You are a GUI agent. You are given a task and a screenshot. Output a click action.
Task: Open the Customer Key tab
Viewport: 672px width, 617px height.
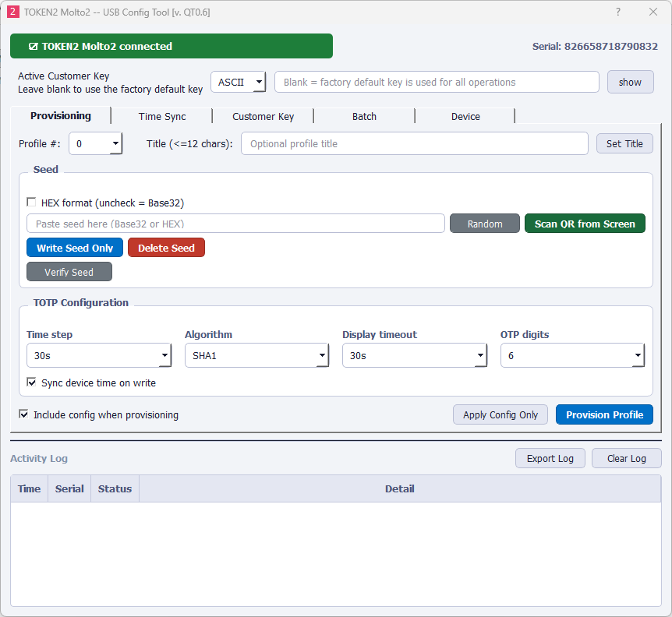tap(263, 116)
